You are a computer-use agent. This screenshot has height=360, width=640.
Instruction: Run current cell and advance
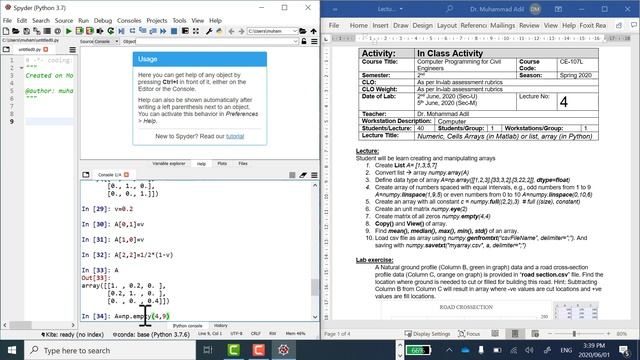pyautogui.click(x=89, y=31)
